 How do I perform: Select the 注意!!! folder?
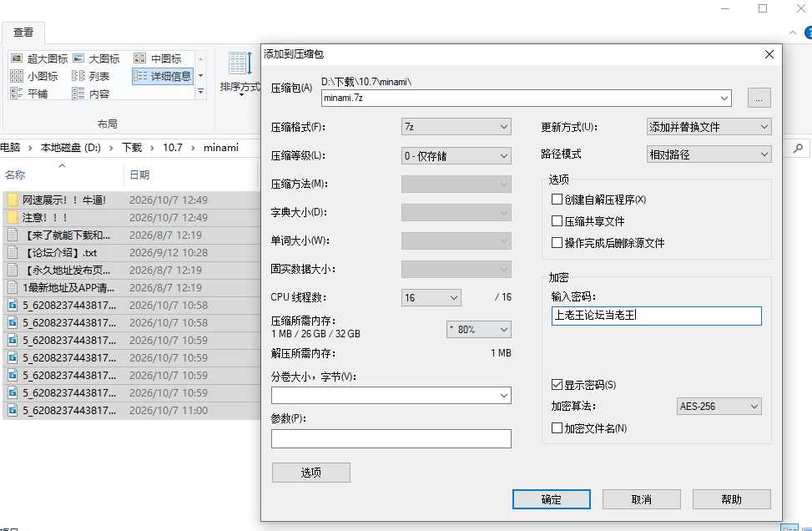coord(132,218)
